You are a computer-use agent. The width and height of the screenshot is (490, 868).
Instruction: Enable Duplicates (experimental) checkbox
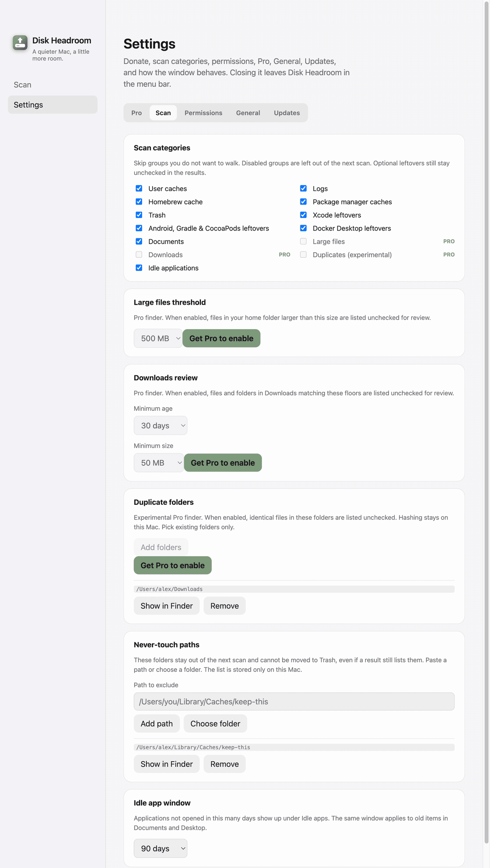[303, 255]
